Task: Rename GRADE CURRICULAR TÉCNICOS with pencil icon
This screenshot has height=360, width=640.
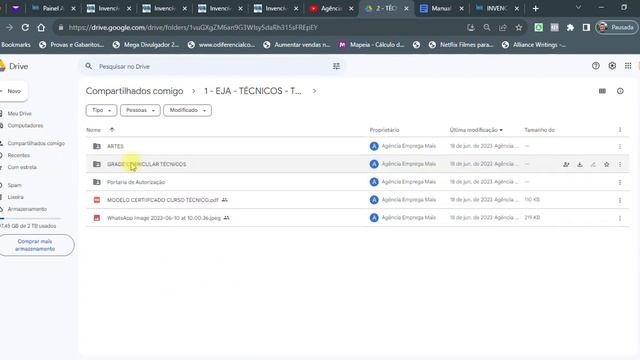Action: 593,164
